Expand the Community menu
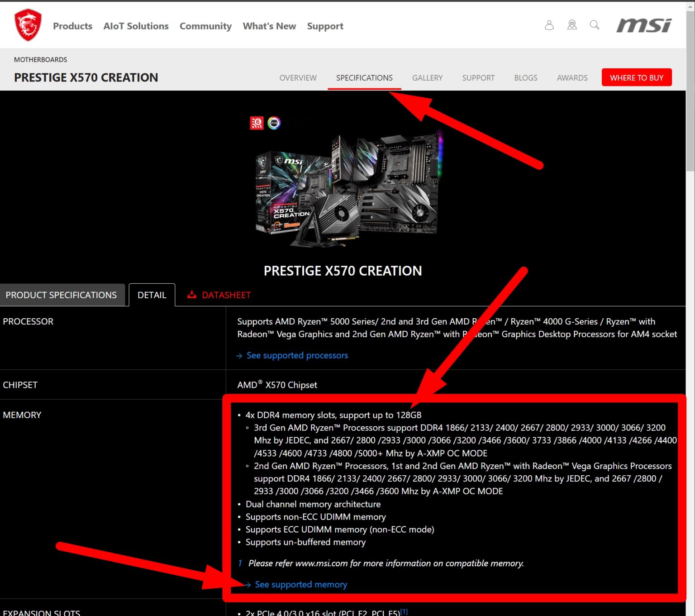This screenshot has width=695, height=616. (x=205, y=26)
